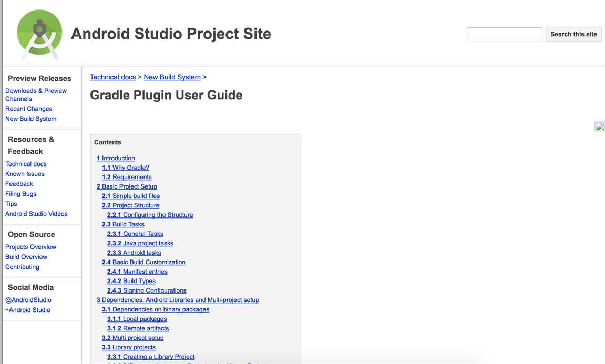The width and height of the screenshot is (605, 364).
Task: Jump to 2.2 Project Structure section
Action: 130,205
